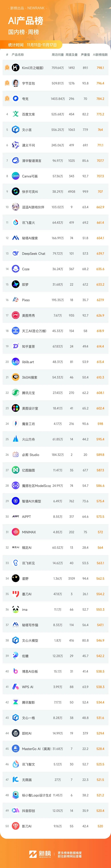Click the 美图秀秀 red logo icon
This screenshot has width=111, height=868.
point(15,315)
